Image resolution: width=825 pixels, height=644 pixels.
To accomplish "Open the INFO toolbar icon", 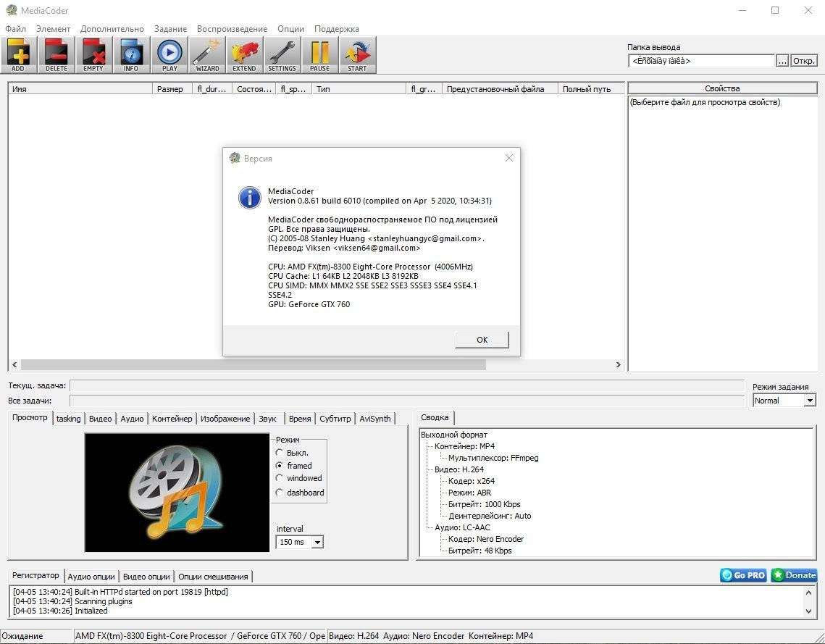I will [x=131, y=55].
